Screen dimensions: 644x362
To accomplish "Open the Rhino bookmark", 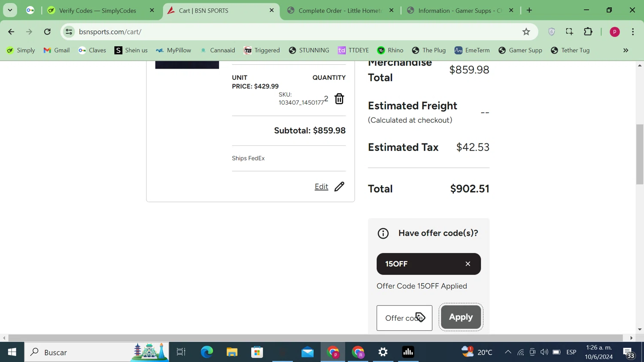I will pyautogui.click(x=390, y=50).
